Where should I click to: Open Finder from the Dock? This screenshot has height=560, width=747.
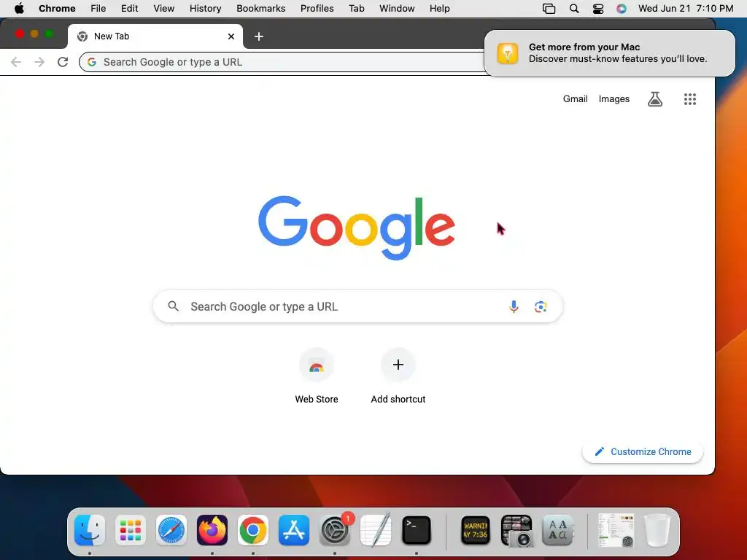[90, 530]
